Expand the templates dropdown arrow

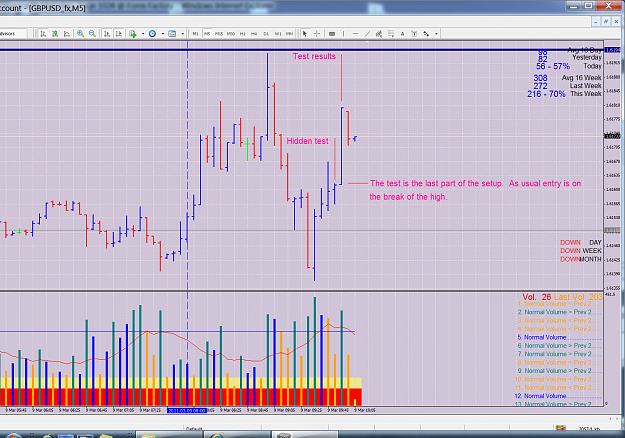(183, 34)
